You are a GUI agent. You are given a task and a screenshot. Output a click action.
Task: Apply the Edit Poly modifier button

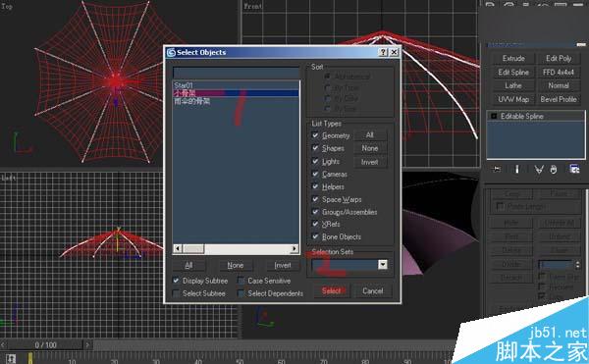point(559,59)
